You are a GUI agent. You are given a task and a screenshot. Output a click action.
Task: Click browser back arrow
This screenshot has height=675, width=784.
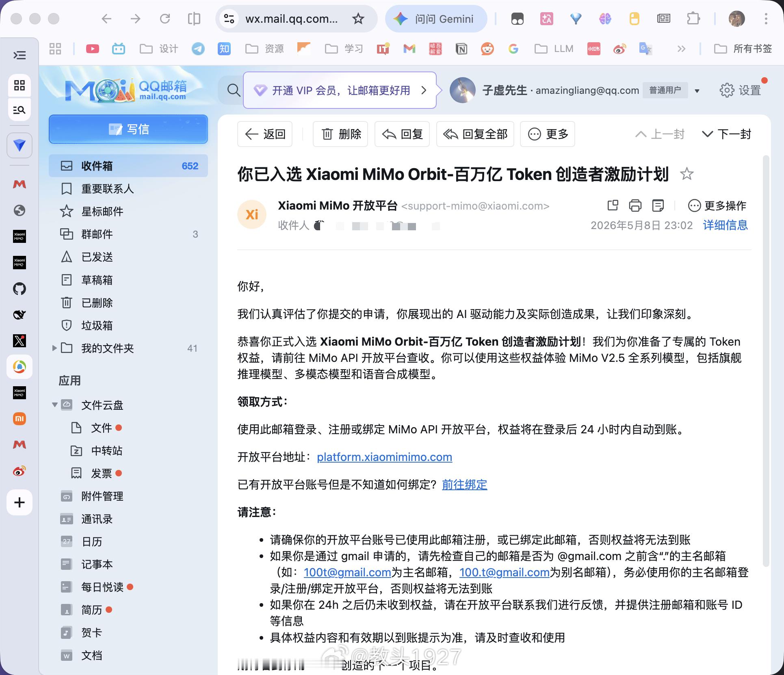click(x=106, y=19)
